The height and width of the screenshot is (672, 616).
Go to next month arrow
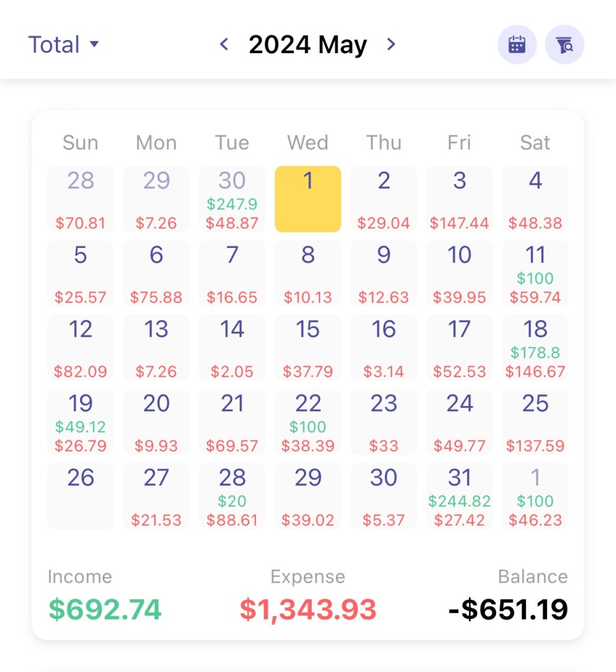tap(391, 45)
